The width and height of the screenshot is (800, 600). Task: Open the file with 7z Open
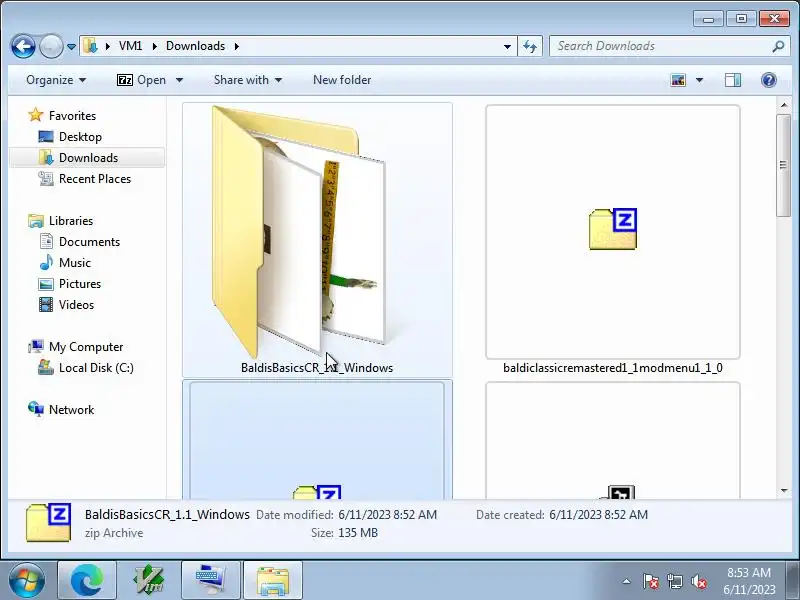(141, 80)
